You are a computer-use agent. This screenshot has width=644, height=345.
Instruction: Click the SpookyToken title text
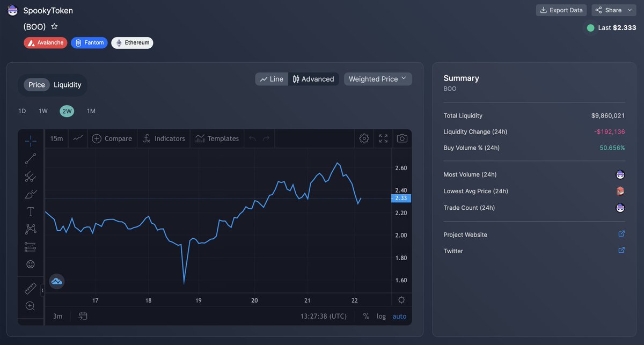click(x=48, y=11)
